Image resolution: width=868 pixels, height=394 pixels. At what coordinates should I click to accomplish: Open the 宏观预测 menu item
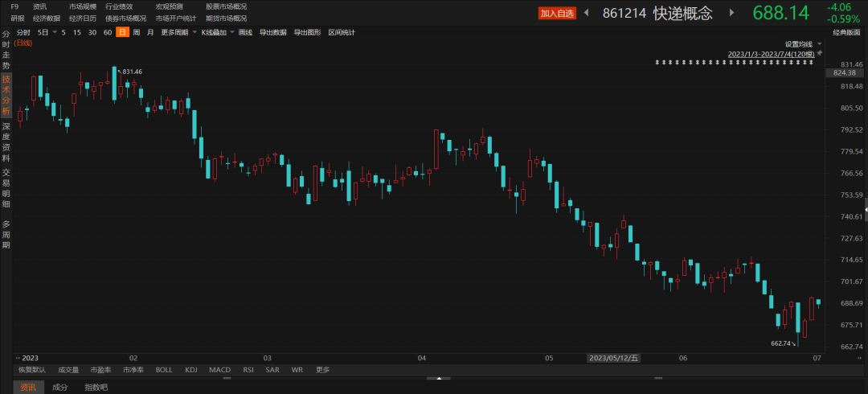pyautogui.click(x=168, y=6)
